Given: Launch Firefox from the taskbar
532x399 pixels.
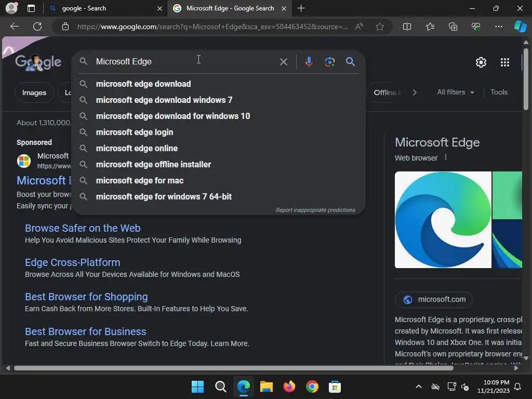Looking at the screenshot, I should click(x=289, y=387).
